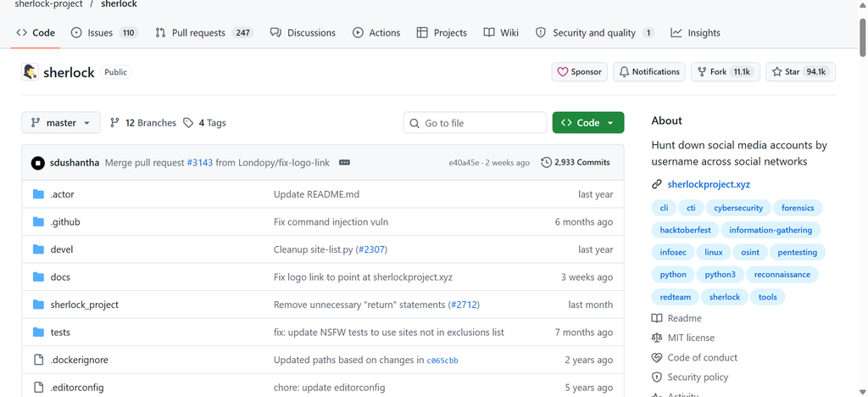Open the .dockerignore file
The width and height of the screenshot is (868, 397).
pos(79,360)
